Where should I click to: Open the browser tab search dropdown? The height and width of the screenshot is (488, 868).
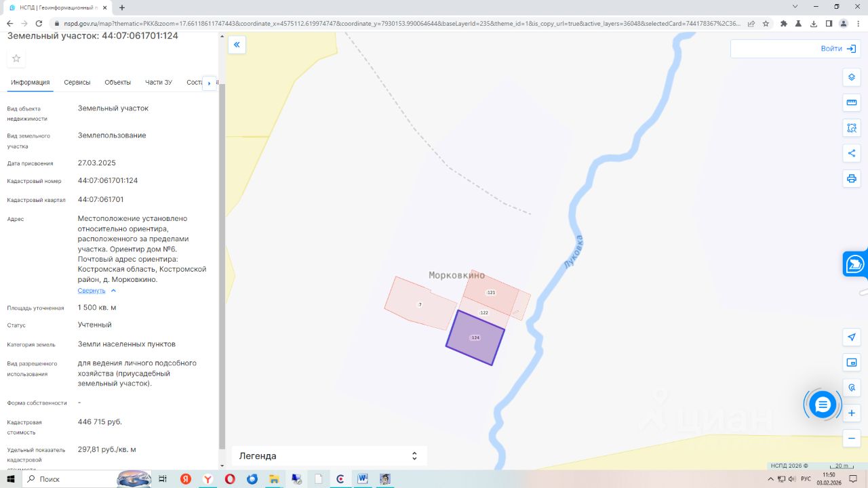point(795,7)
